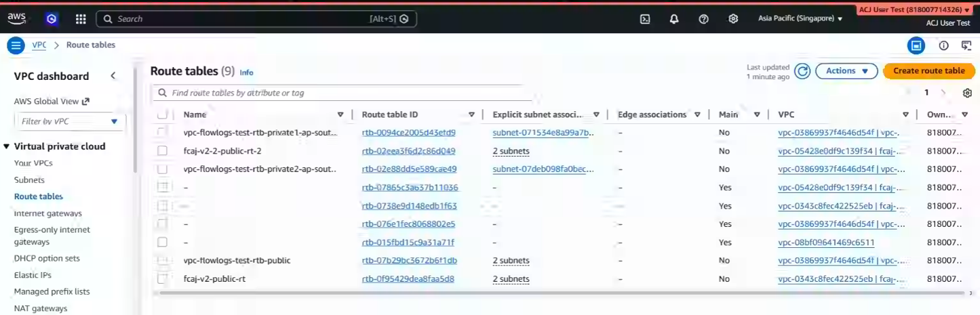The image size is (980, 315).
Task: Open route table rtb-0094ce2005d43efd9 link
Action: pos(409,133)
